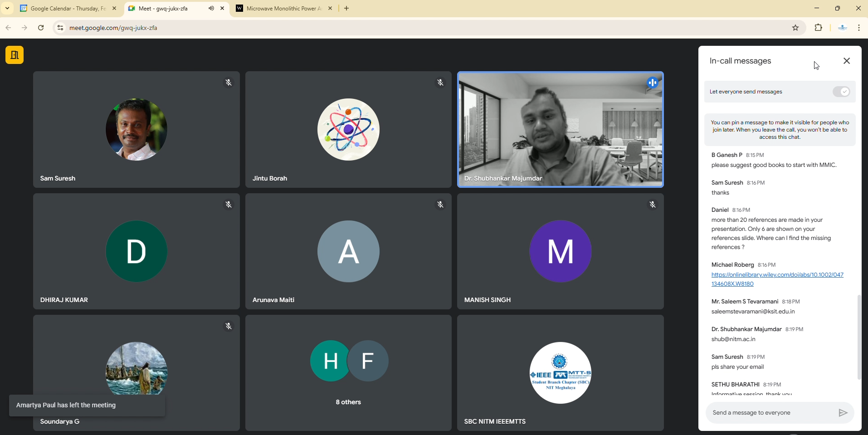Type in Send a message to everyone field
The height and width of the screenshot is (435, 868).
click(771, 413)
